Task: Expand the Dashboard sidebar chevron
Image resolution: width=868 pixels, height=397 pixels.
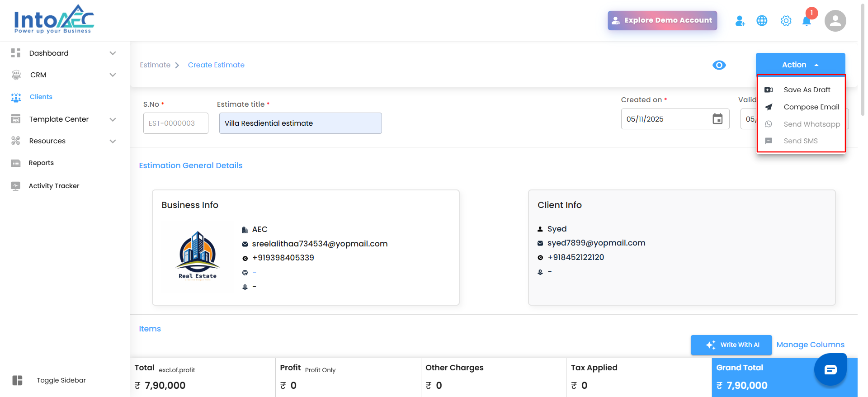Action: 113,53
